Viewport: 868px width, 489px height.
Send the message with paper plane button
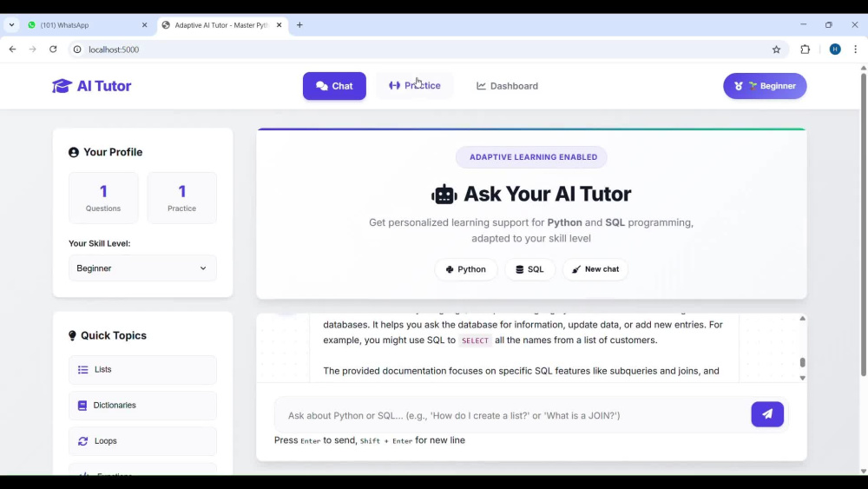pos(767,414)
